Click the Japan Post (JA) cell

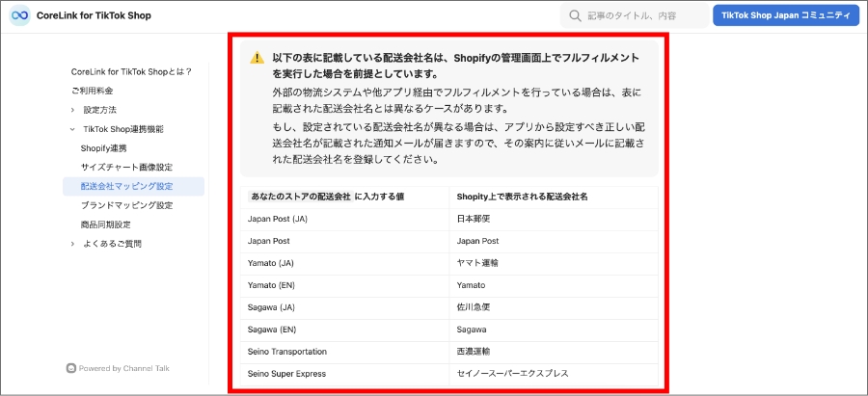coord(345,219)
